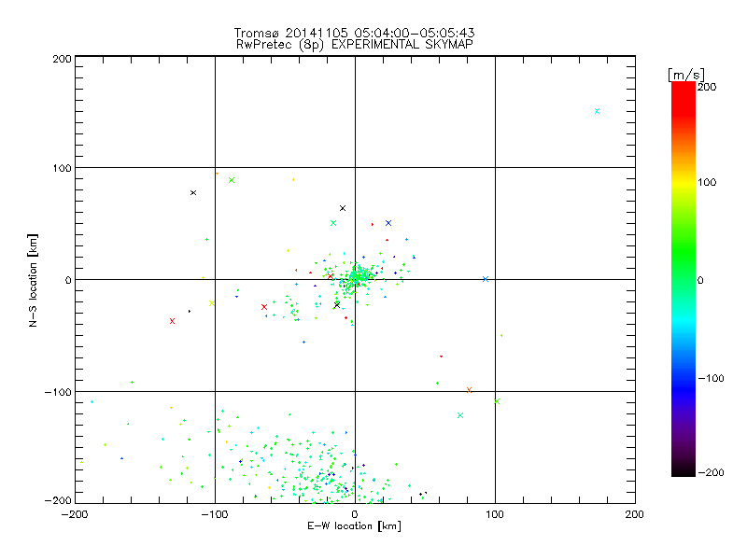This screenshot has width=747, height=560.
Task: Click the [m/s] colorbar unit label
Action: 684,74
